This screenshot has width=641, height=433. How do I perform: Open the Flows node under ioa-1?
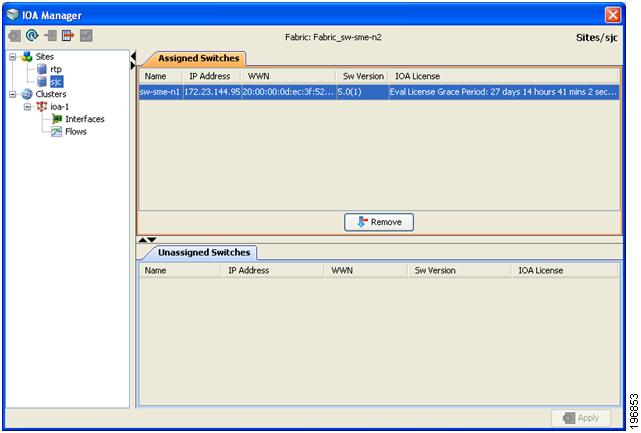76,132
